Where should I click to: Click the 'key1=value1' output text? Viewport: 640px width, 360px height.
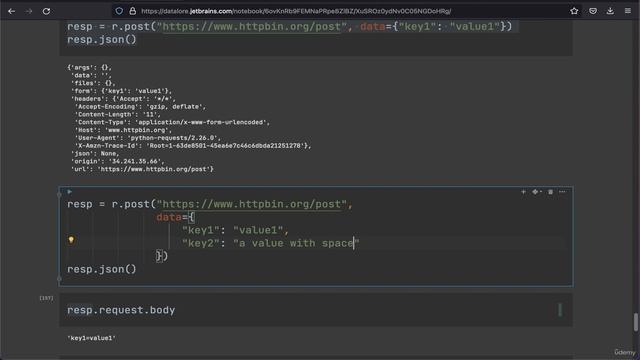click(x=92, y=338)
